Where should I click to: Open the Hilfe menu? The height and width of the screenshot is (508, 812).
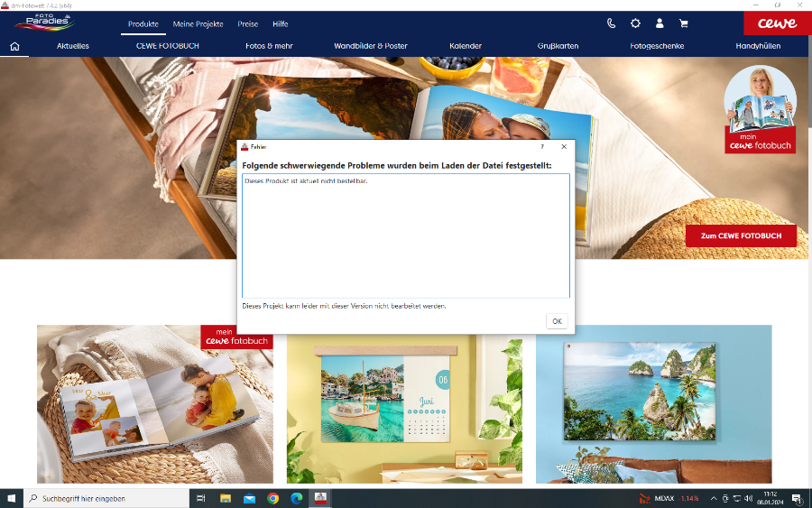point(281,23)
